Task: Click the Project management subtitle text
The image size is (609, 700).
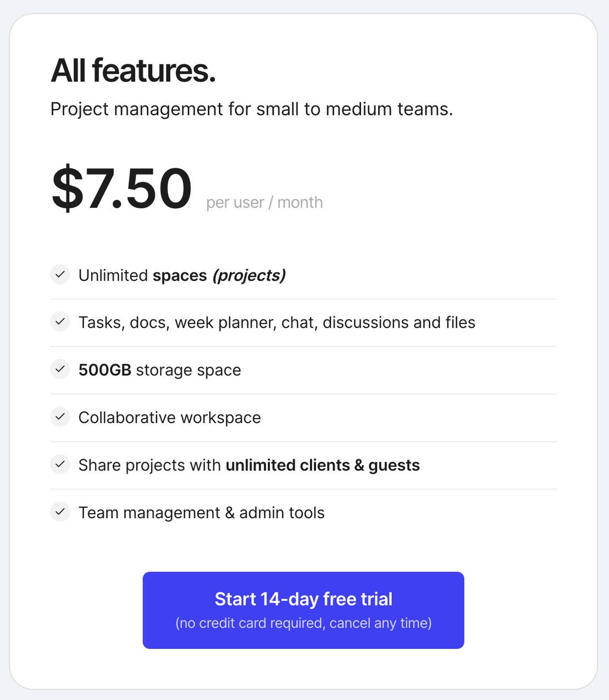Action: (252, 109)
